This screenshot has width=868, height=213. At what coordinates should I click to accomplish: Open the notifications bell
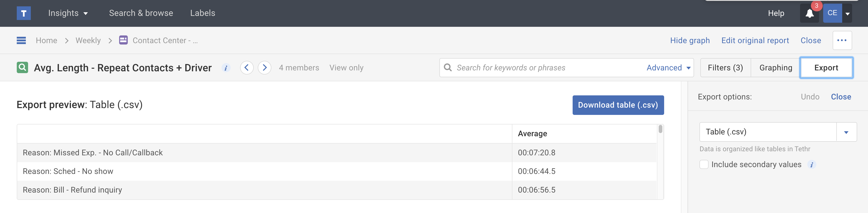pyautogui.click(x=809, y=13)
